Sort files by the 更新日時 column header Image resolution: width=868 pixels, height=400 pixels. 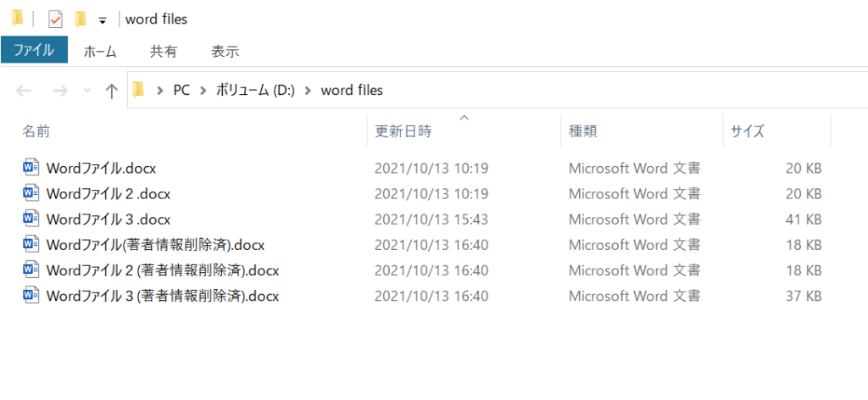tap(403, 131)
